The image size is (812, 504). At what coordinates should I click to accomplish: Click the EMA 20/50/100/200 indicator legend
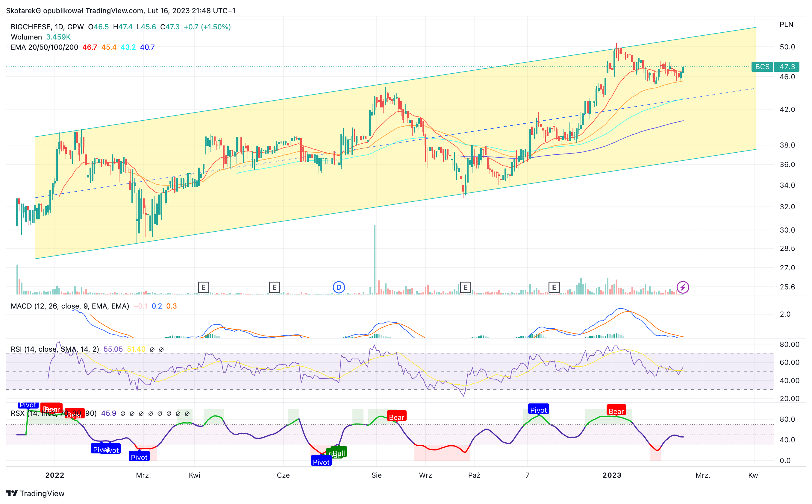click(44, 47)
